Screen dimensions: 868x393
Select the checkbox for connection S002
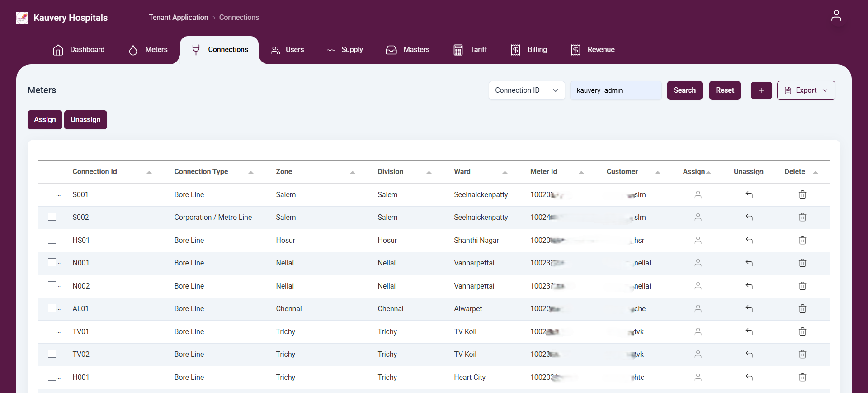point(52,217)
